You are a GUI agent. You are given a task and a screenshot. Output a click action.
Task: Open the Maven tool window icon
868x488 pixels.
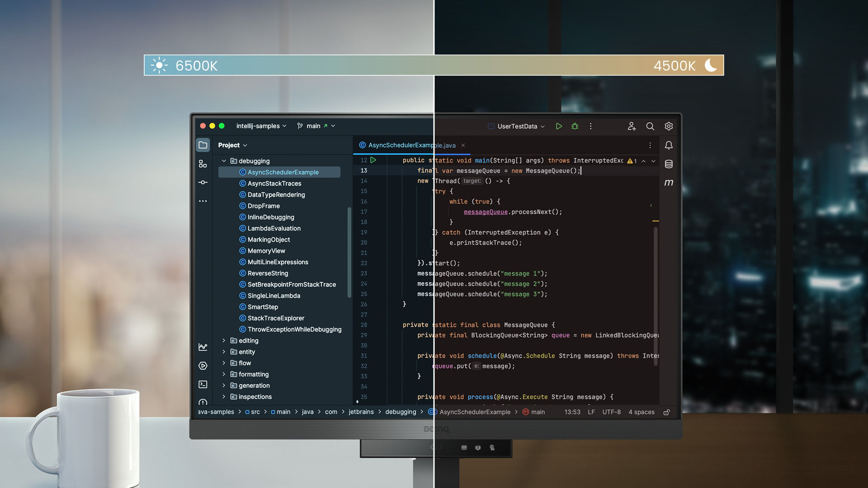point(669,183)
